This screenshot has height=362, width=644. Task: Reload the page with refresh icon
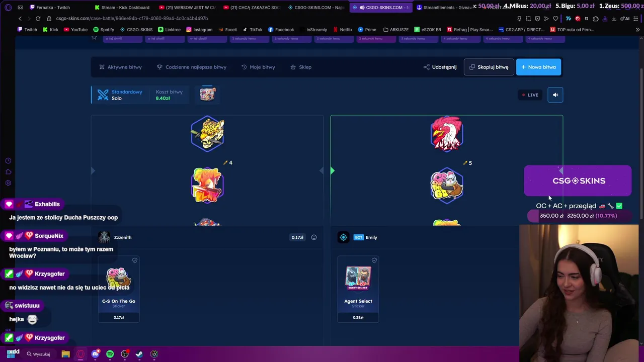point(38,19)
